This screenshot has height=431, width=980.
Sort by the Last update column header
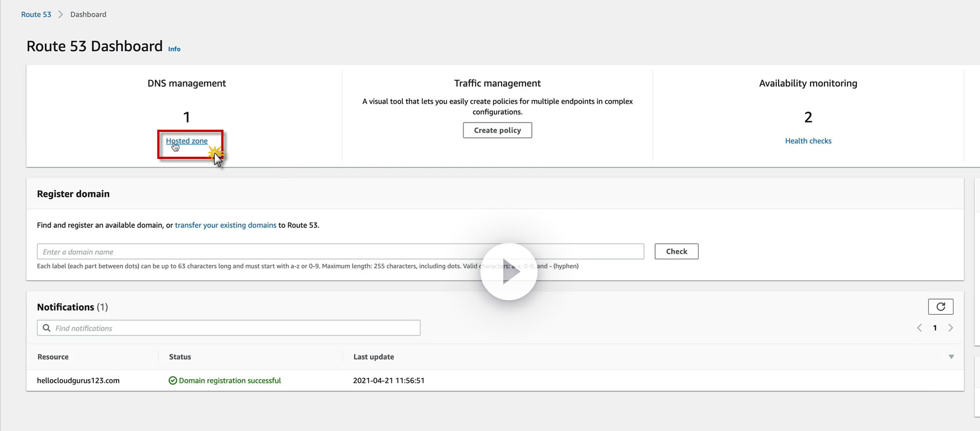[x=374, y=357]
